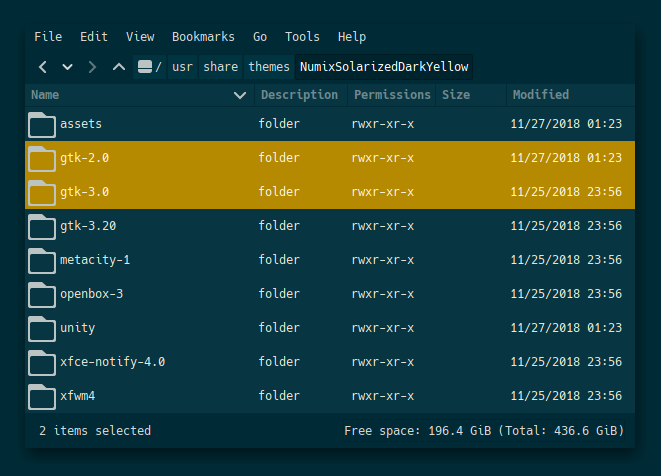Select the assets folder icon
The width and height of the screenshot is (661, 476).
click(42, 124)
